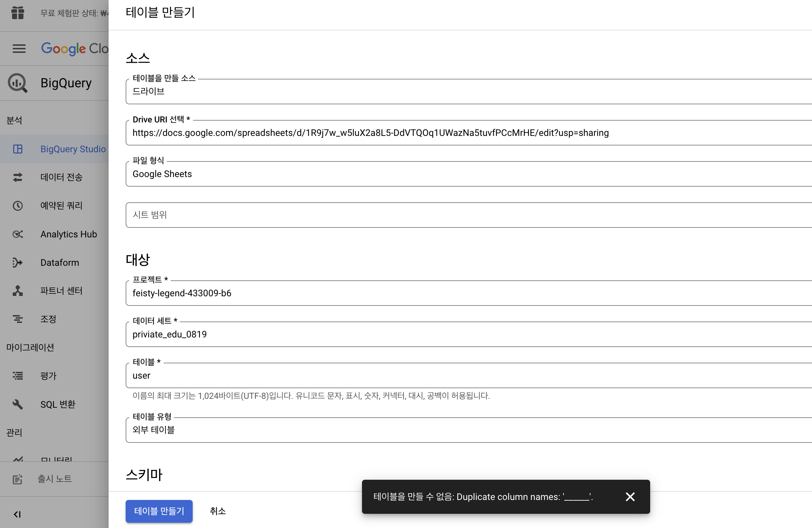Viewport: 812px width, 528px height.
Task: Open the 테이블 유형 dropdown
Action: (468, 430)
